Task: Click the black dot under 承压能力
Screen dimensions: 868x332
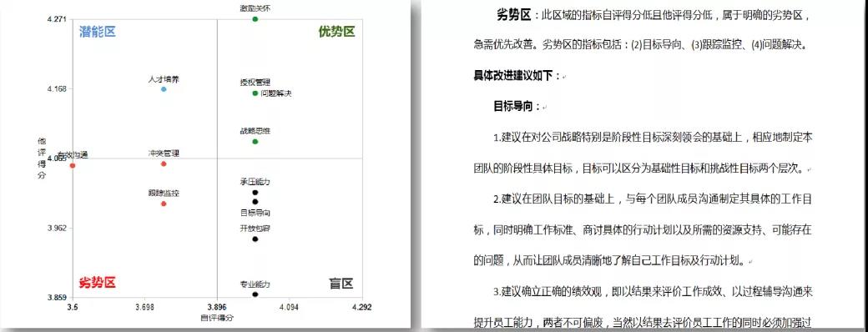Action: coord(255,193)
